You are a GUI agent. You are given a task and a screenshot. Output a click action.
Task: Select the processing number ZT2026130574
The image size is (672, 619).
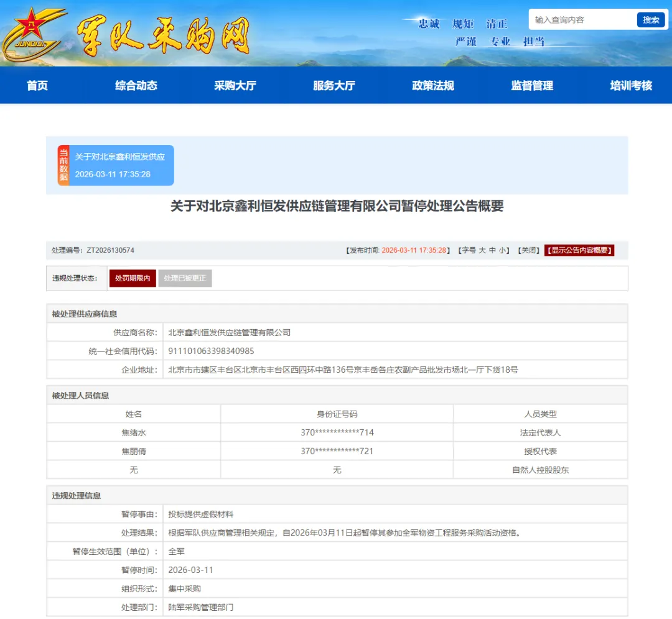coord(111,250)
